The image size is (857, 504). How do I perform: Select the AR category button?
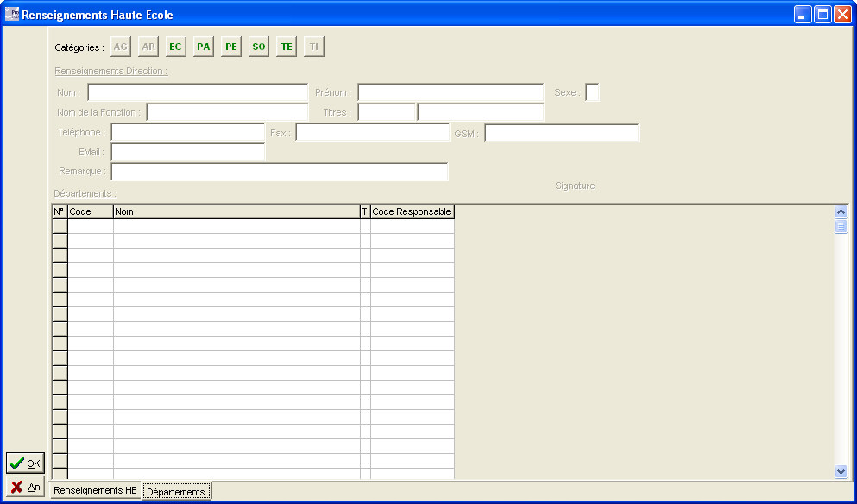point(148,47)
